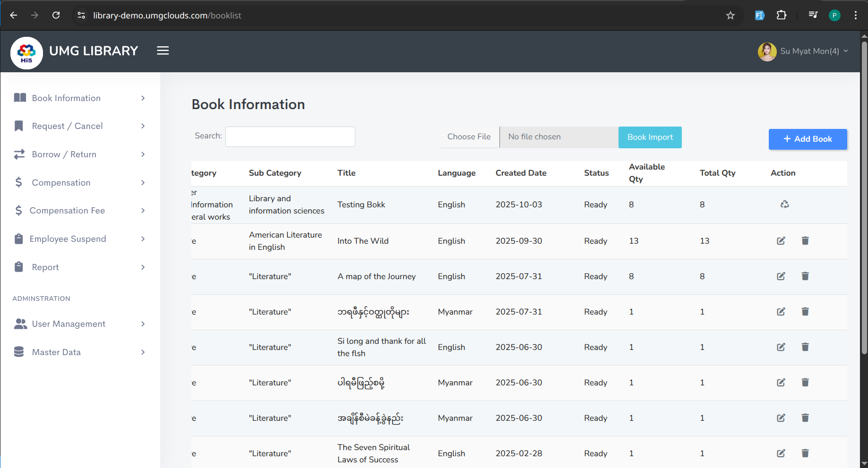Viewport: 868px width, 468px height.
Task: Delete The Seven Spiritual Laws of Success
Action: [805, 453]
